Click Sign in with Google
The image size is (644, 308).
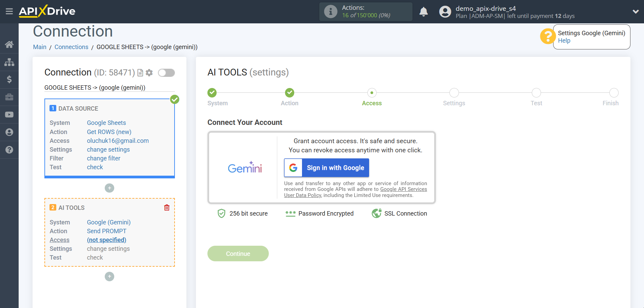[326, 168]
